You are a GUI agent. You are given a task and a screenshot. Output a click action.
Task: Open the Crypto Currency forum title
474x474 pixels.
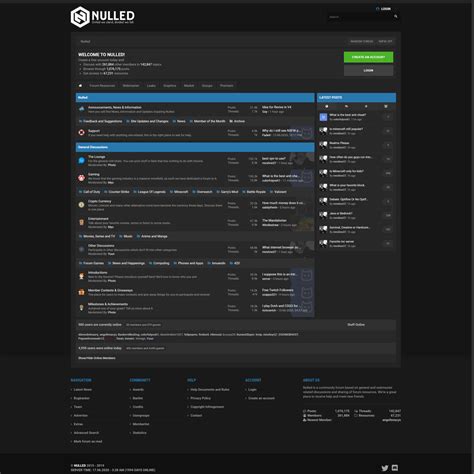point(100,201)
